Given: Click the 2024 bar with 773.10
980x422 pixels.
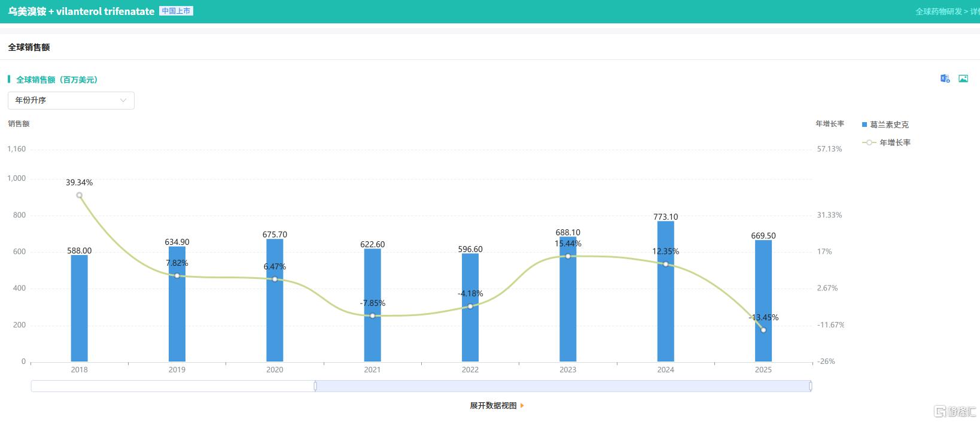Looking at the screenshot, I should coord(665,292).
